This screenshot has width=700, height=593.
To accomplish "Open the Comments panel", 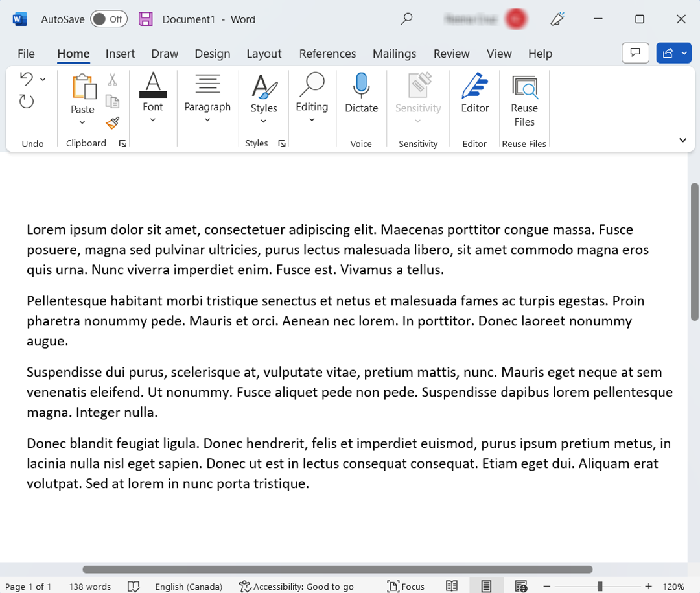I will pyautogui.click(x=635, y=53).
